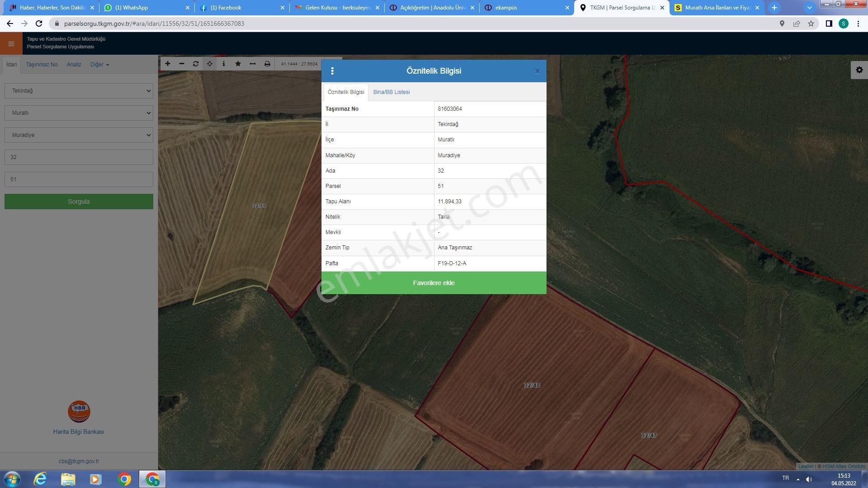Click the volume icon in system tray
This screenshot has height=488, width=868.
pos(809,479)
